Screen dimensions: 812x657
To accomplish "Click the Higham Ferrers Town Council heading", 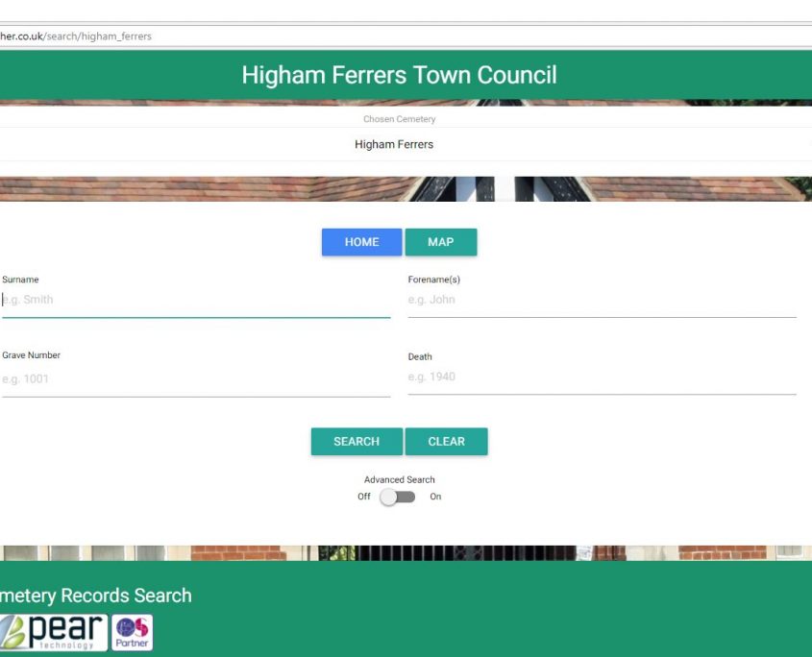I will 399,75.
